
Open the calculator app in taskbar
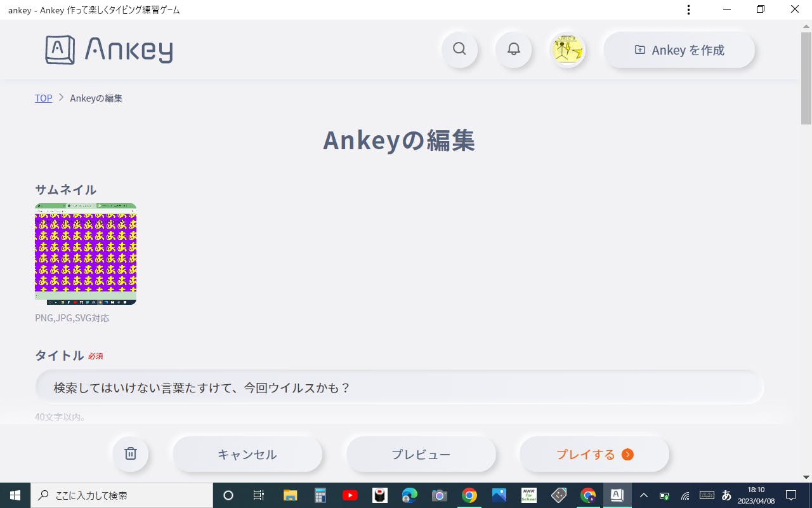click(x=320, y=495)
